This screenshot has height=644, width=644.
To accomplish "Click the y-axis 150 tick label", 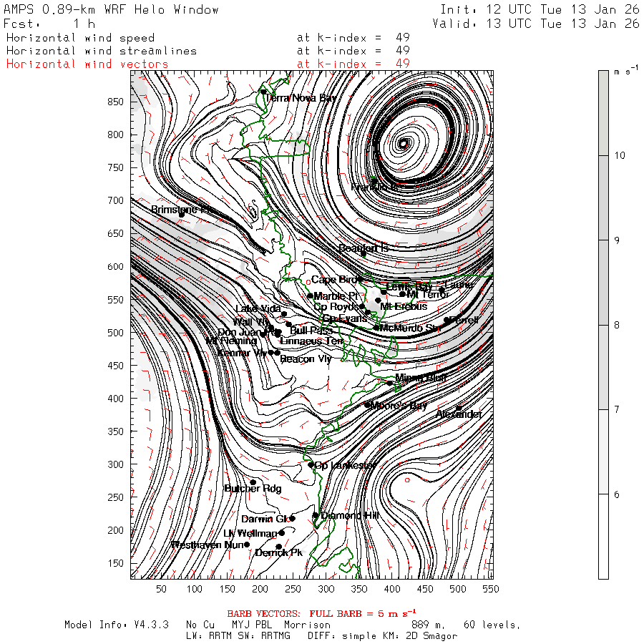I will pos(115,563).
